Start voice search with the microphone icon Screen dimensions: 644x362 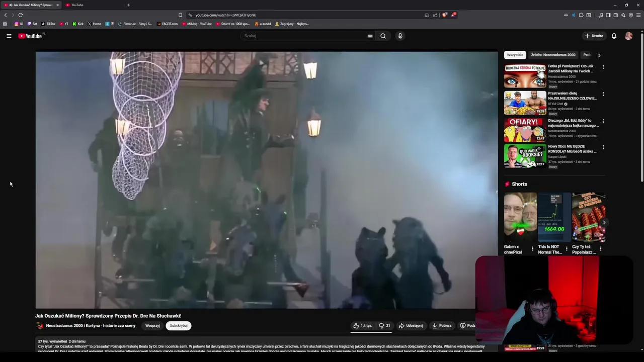point(400,36)
